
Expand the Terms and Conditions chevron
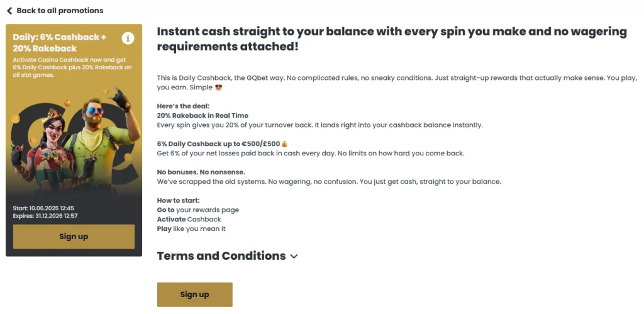294,257
